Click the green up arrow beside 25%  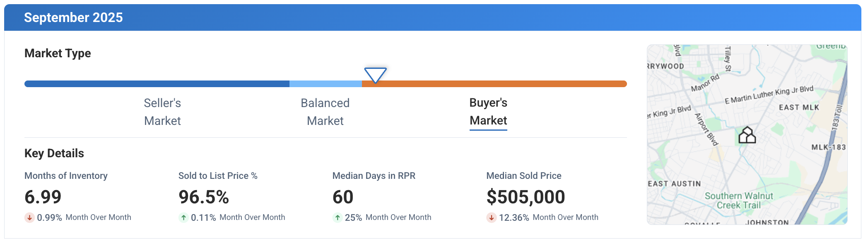point(337,217)
